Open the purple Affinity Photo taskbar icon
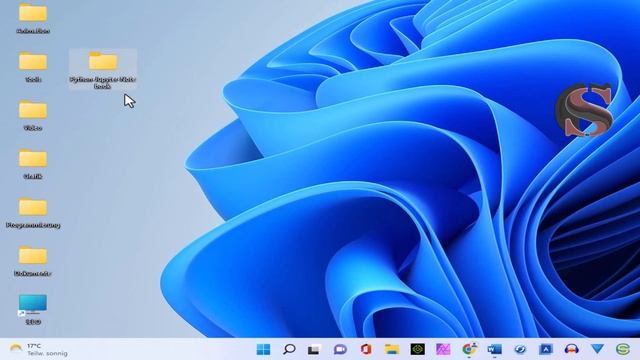 pyautogui.click(x=443, y=349)
